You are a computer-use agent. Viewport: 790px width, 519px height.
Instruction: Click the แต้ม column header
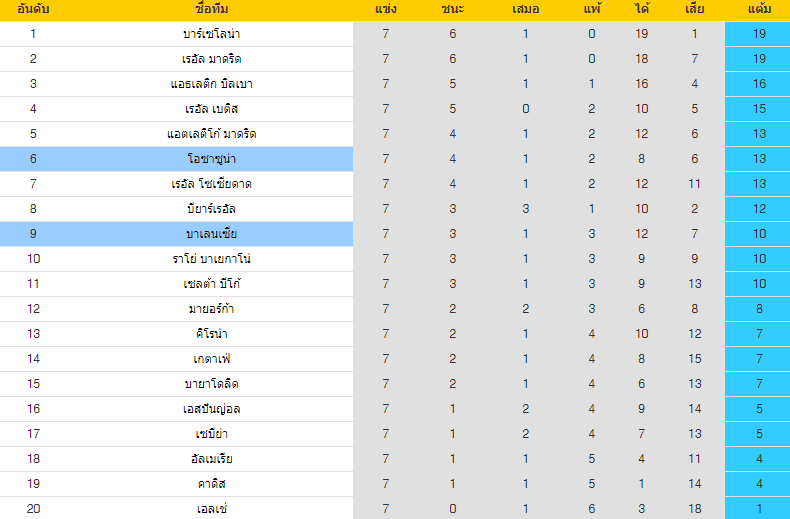point(759,9)
